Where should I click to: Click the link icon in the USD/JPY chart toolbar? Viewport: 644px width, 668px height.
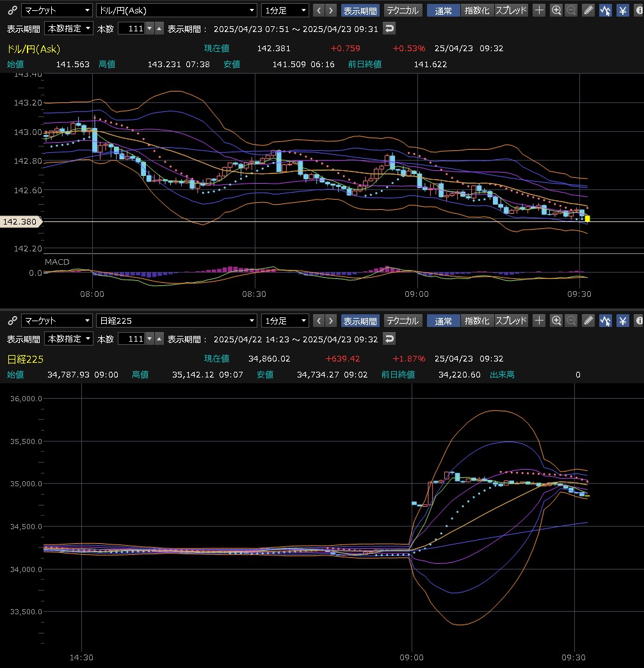coord(12,10)
